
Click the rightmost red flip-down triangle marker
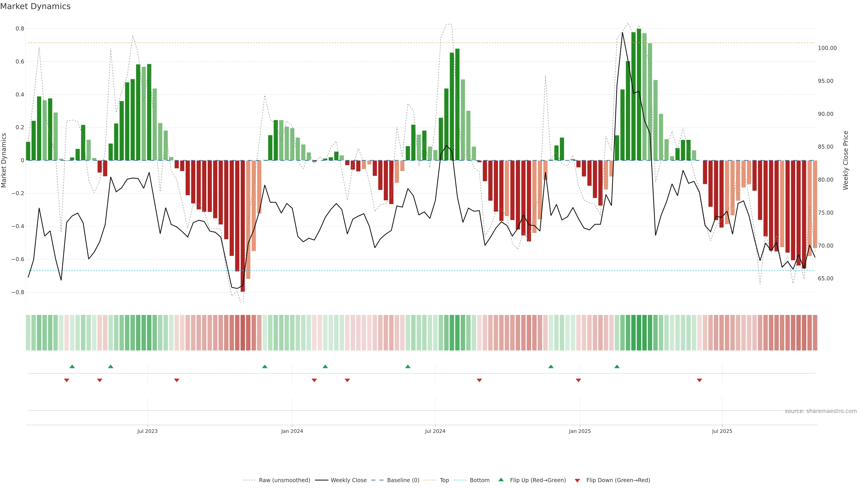click(x=700, y=380)
